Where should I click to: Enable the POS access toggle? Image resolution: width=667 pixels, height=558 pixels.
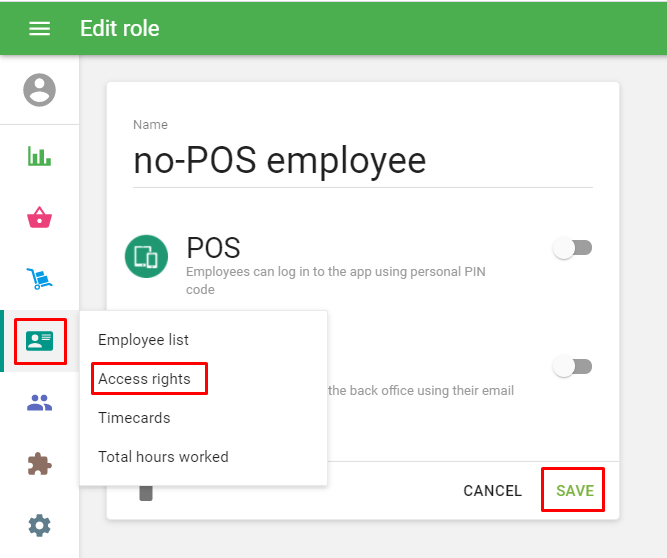click(573, 248)
